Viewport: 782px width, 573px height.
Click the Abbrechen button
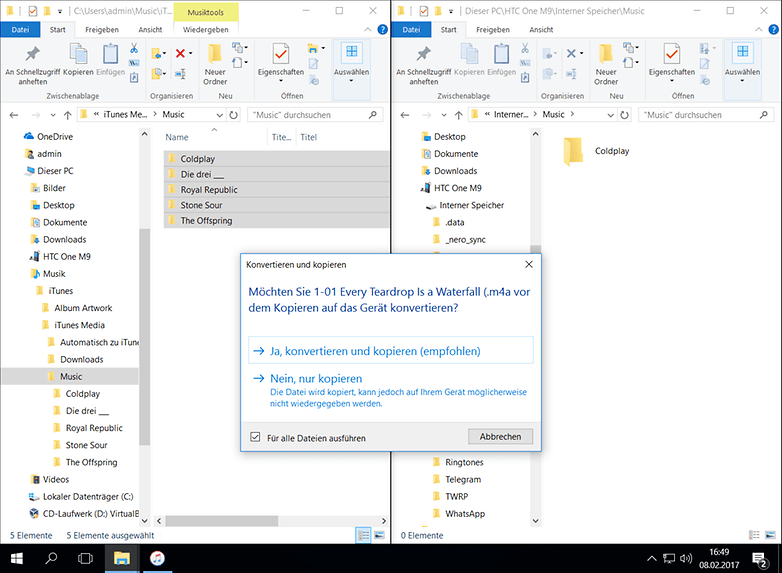500,436
